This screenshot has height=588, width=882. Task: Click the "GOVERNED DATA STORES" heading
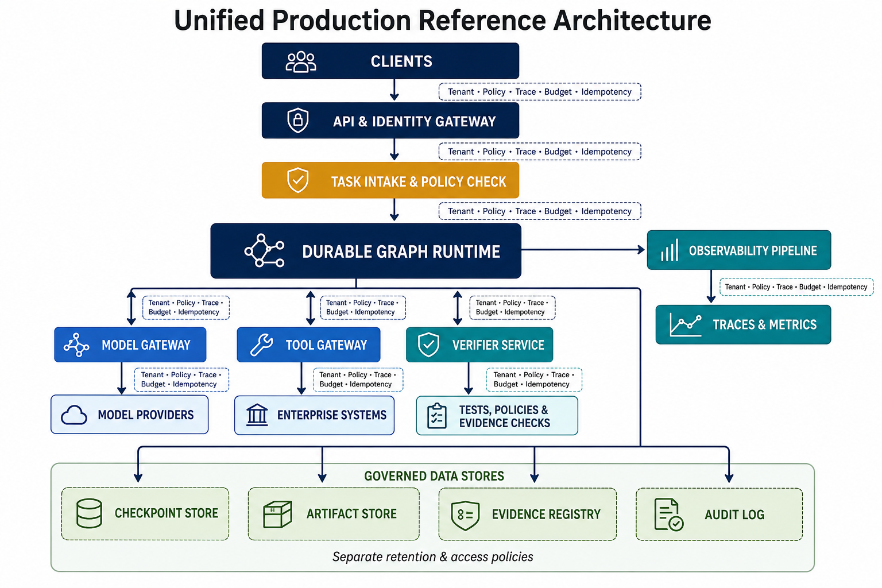[x=434, y=476]
